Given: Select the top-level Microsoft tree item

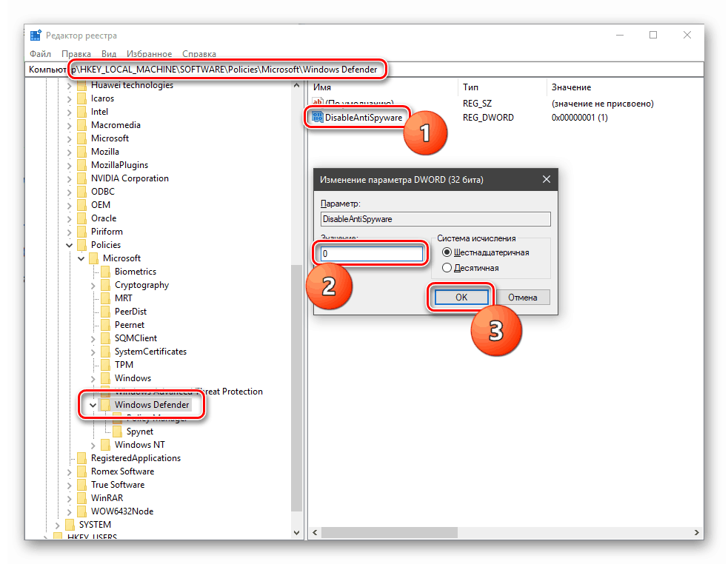Looking at the screenshot, I should click(x=110, y=138).
